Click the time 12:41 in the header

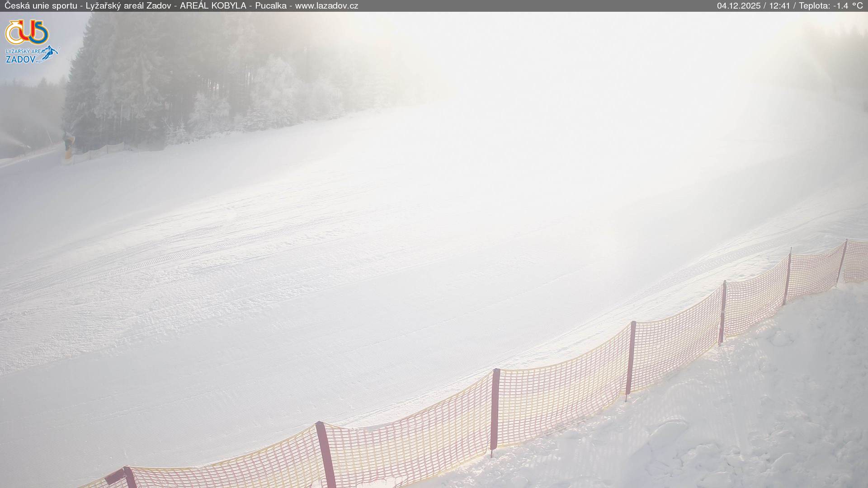point(779,6)
